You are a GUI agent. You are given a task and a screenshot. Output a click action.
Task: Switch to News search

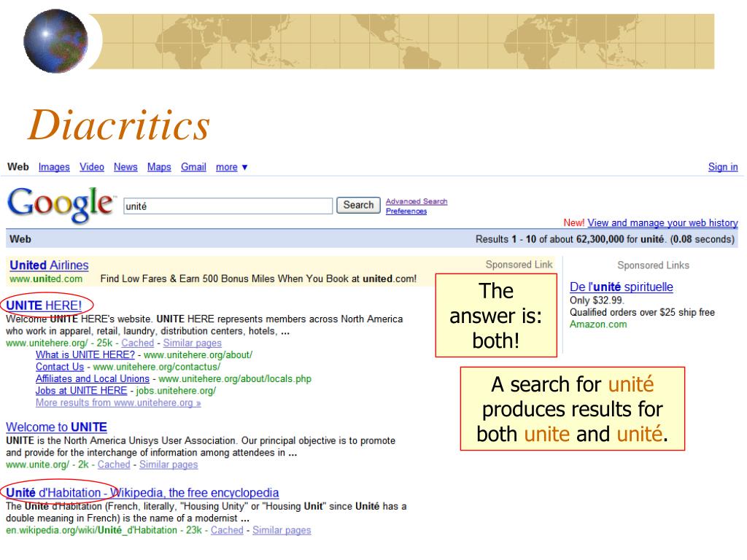pyautogui.click(x=125, y=167)
